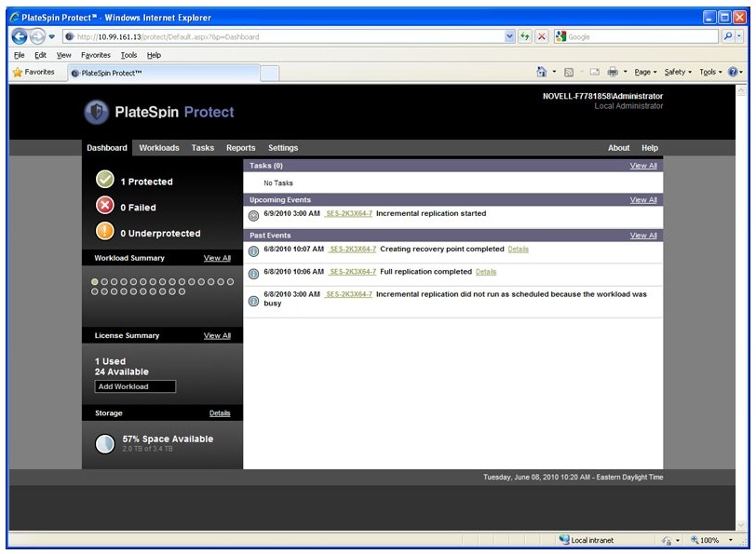Click the magnifier Search button
The image size is (756, 554).
727,36
